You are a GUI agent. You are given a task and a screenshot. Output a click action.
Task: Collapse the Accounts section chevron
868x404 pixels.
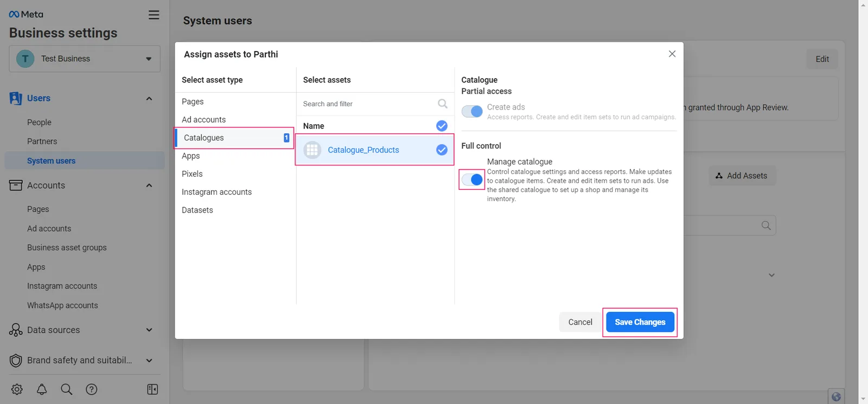coord(149,185)
